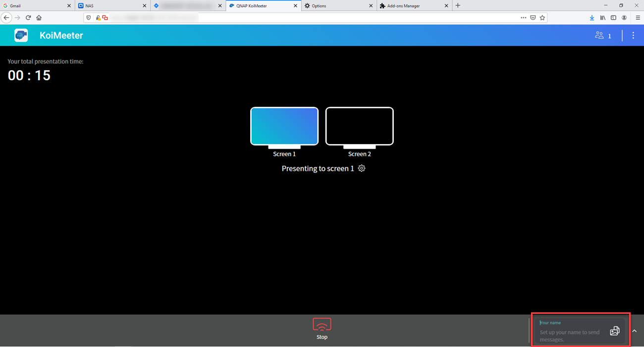Click the image and file attachment icon

pos(614,331)
